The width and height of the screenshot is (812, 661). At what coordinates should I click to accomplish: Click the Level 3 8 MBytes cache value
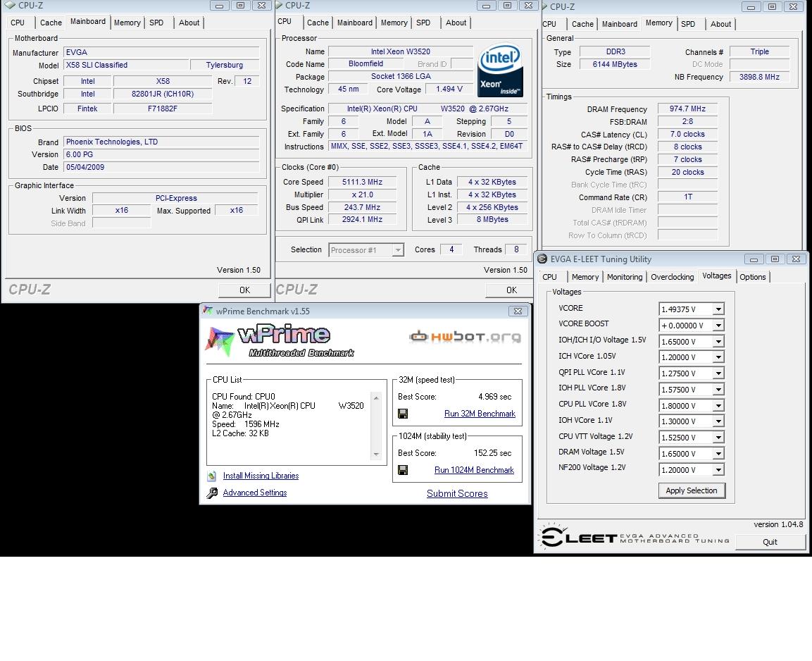pyautogui.click(x=492, y=220)
